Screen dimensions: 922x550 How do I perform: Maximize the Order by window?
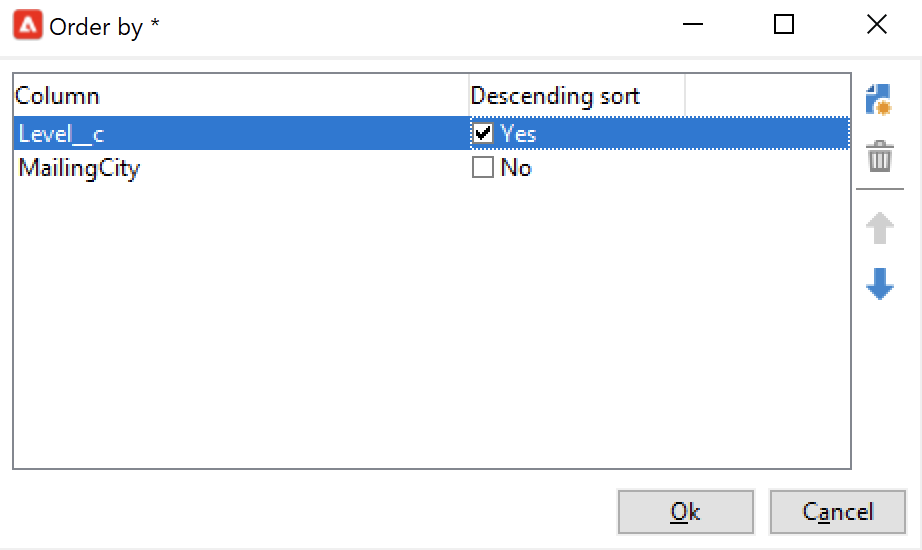(x=784, y=25)
